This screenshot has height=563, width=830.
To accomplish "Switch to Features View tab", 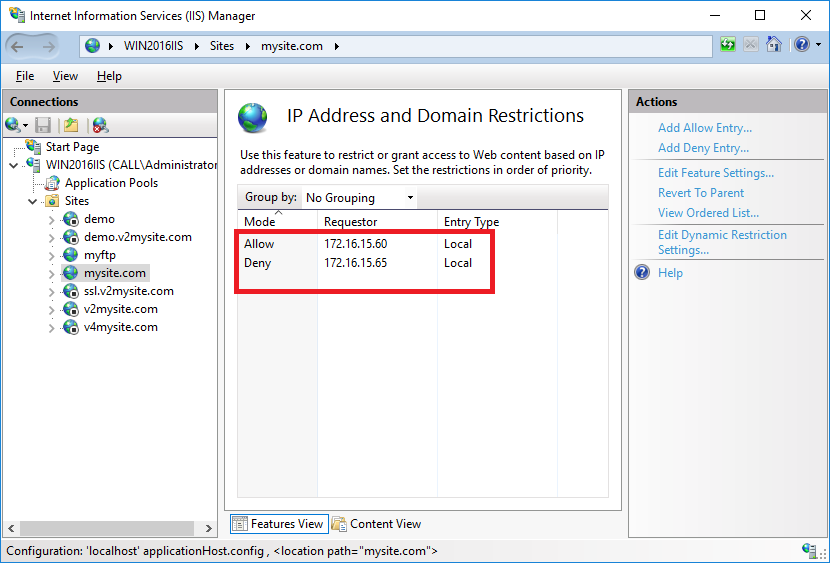I will [x=279, y=524].
